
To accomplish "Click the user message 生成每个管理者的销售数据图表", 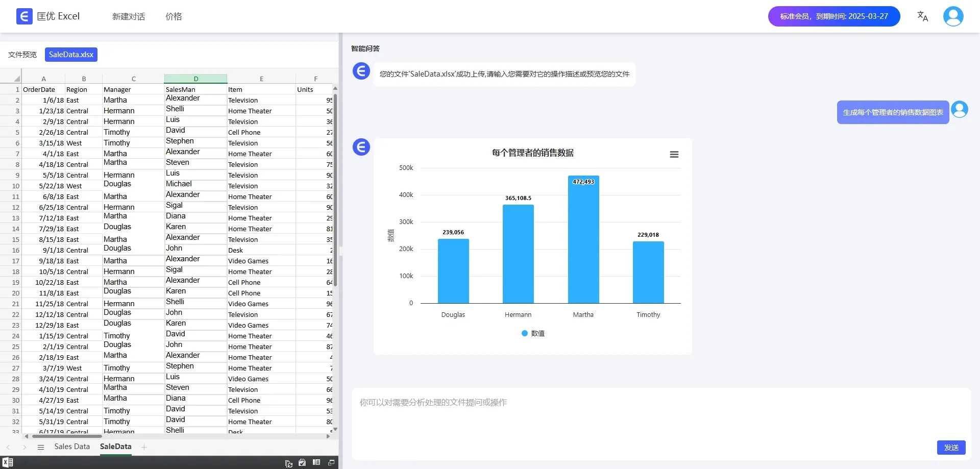I will click(x=893, y=112).
